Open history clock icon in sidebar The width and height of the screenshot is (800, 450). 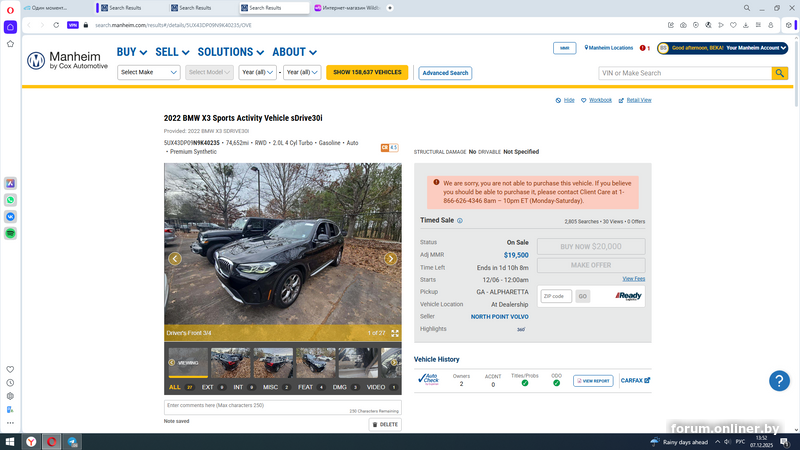coord(10,383)
